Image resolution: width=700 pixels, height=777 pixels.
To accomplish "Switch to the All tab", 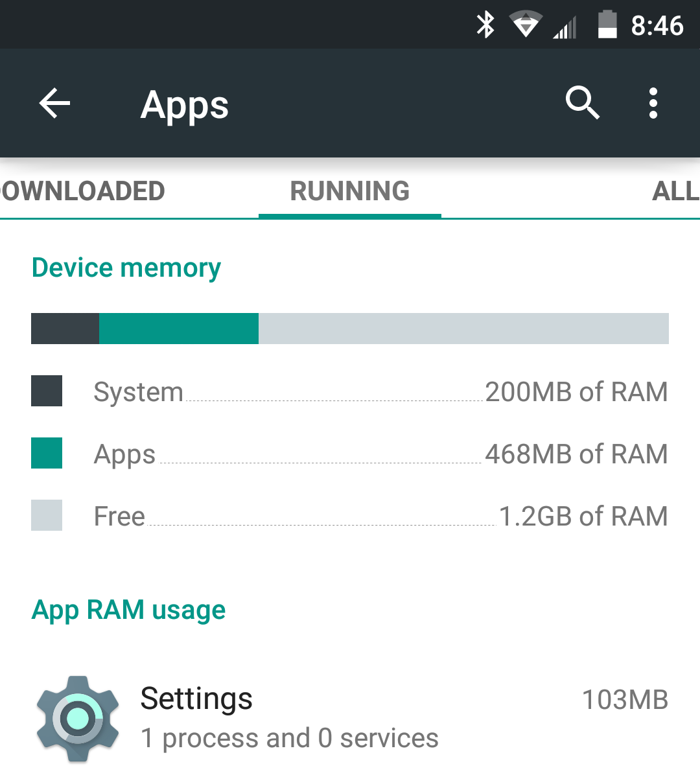I will click(675, 191).
